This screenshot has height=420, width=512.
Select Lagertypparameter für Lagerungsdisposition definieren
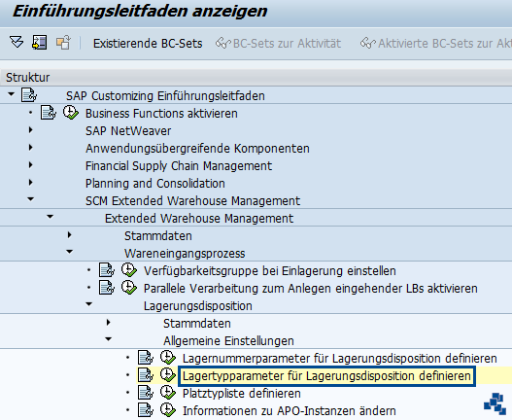pyautogui.click(x=326, y=376)
